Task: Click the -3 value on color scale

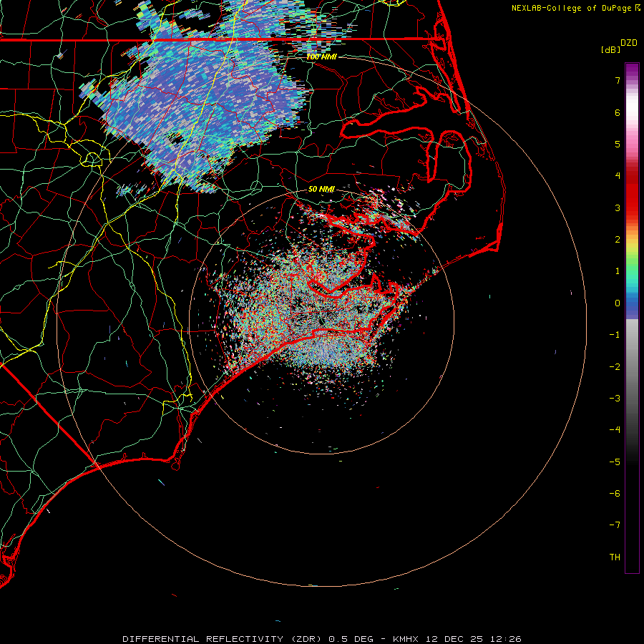Action: (615, 399)
